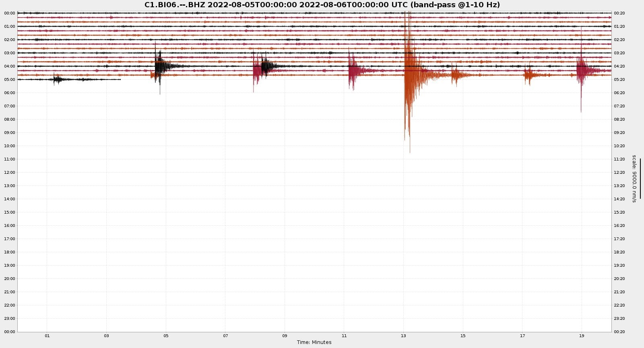Click the crimson seismic event near minute 19
Screen dimensions: 644x348
(581, 70)
